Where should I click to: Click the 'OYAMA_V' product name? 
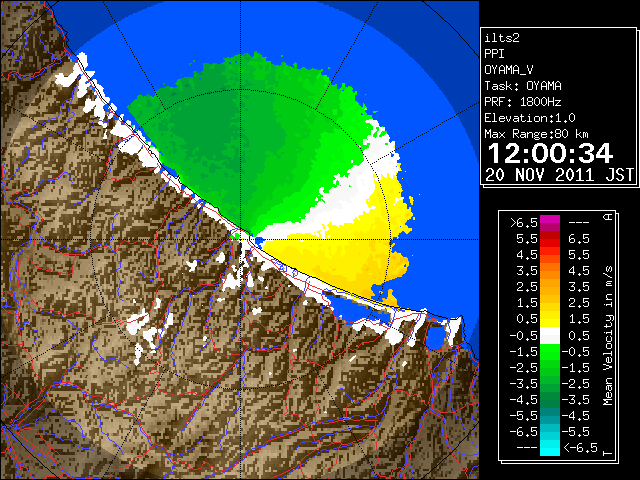[509, 70]
